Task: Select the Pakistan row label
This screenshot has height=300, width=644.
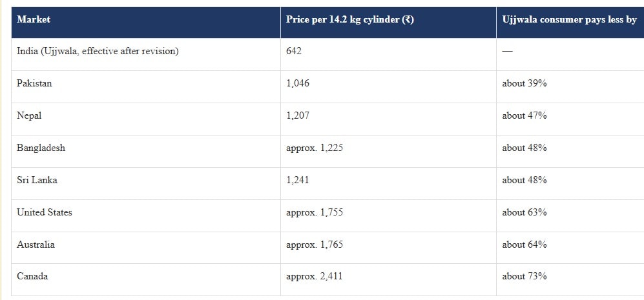Action: pos(34,83)
